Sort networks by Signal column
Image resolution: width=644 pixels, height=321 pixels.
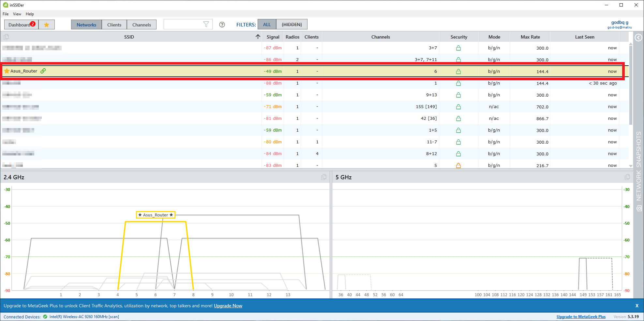tap(273, 37)
